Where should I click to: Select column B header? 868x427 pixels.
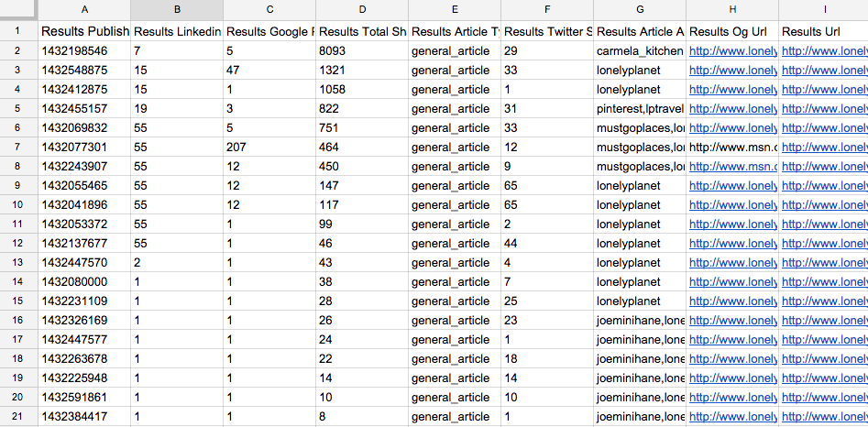pyautogui.click(x=177, y=9)
